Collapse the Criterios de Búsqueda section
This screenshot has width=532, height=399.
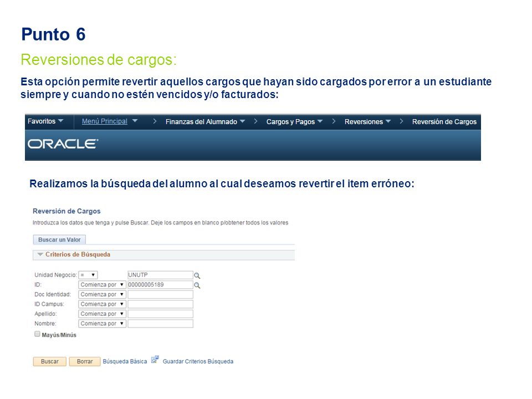40,254
